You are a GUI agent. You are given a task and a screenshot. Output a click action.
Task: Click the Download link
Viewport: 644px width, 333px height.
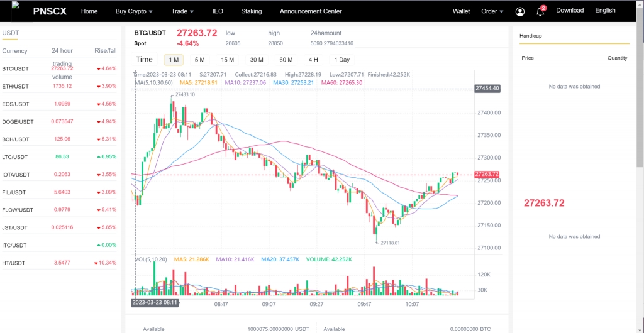(x=570, y=11)
